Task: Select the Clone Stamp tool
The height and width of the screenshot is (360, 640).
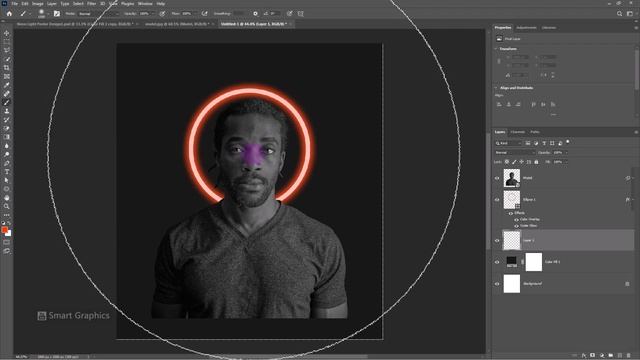Action: [7, 111]
